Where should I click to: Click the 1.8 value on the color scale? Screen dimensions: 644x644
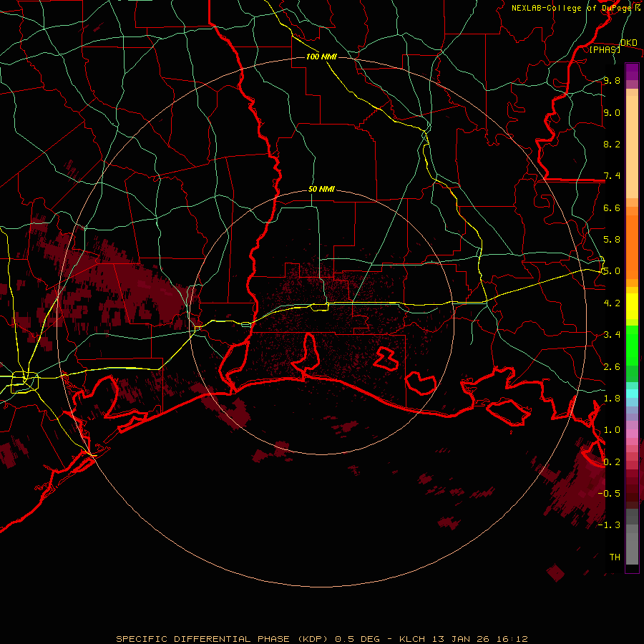pos(612,399)
